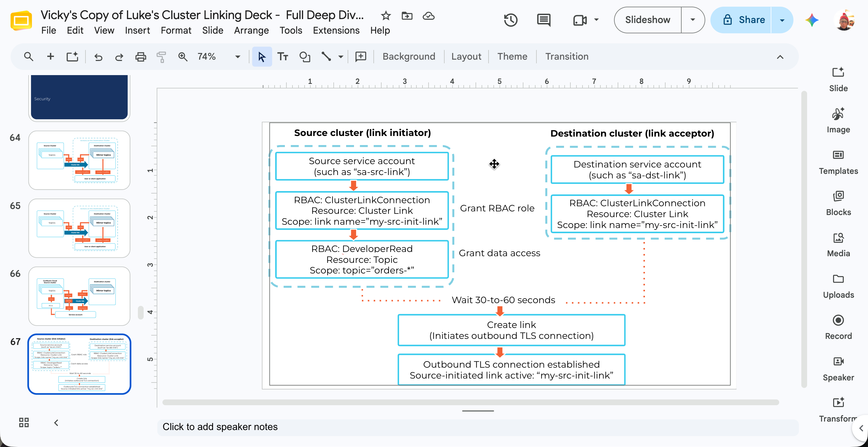Click the print icon

click(x=141, y=57)
